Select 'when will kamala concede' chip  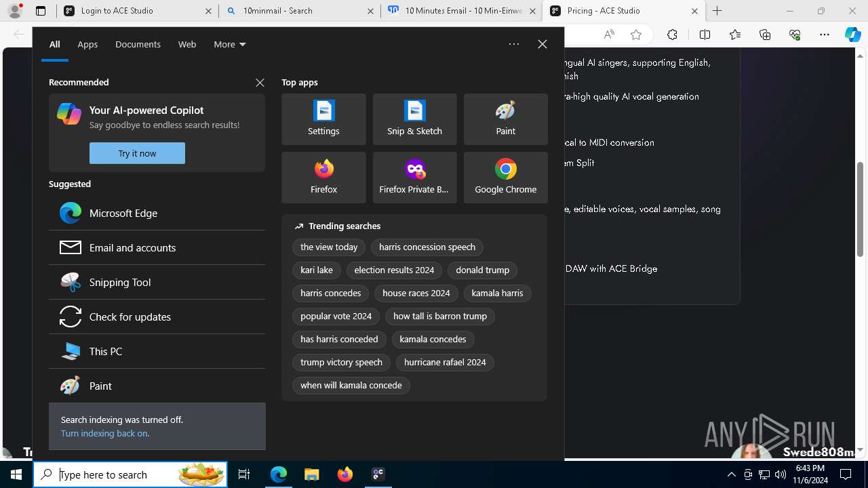click(x=351, y=386)
